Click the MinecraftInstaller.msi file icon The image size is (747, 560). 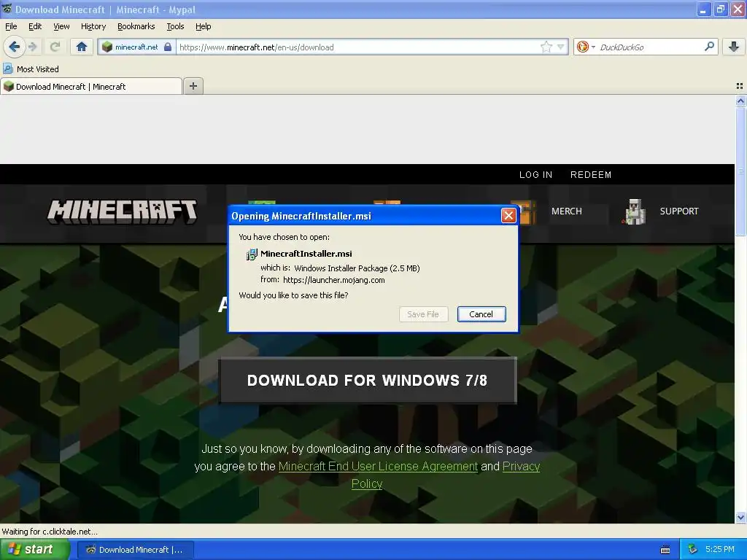point(251,254)
